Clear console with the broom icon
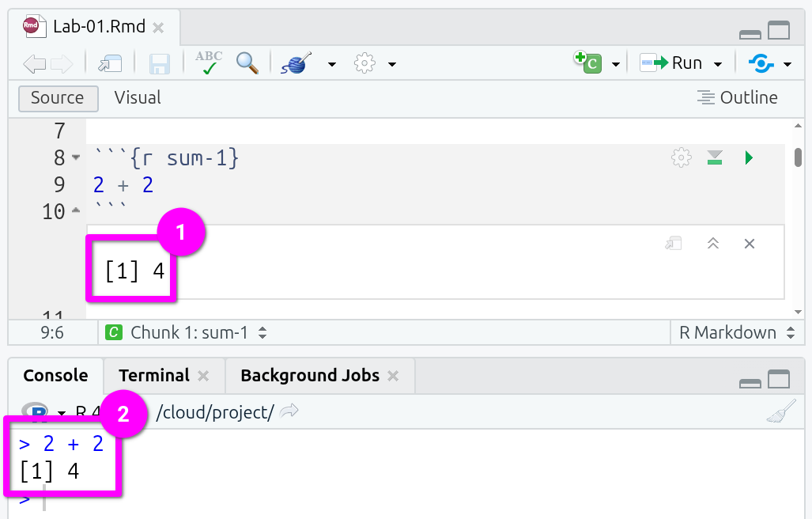 [780, 412]
